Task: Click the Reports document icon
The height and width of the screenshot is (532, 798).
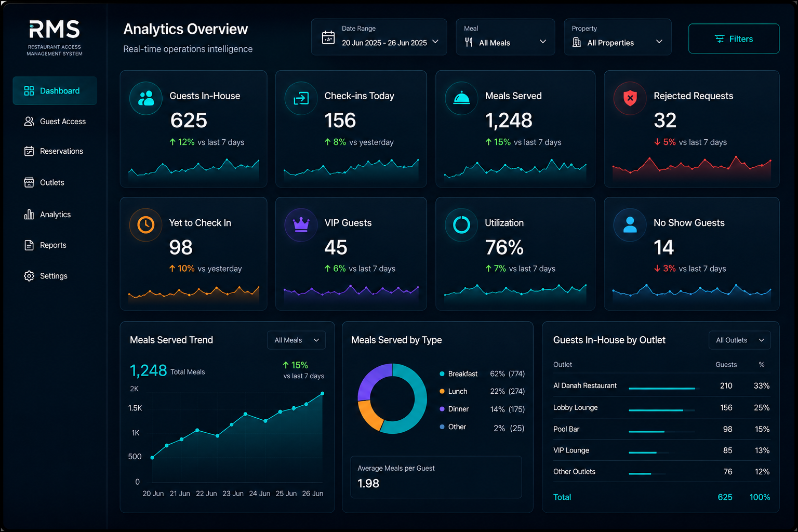Action: coord(29,245)
